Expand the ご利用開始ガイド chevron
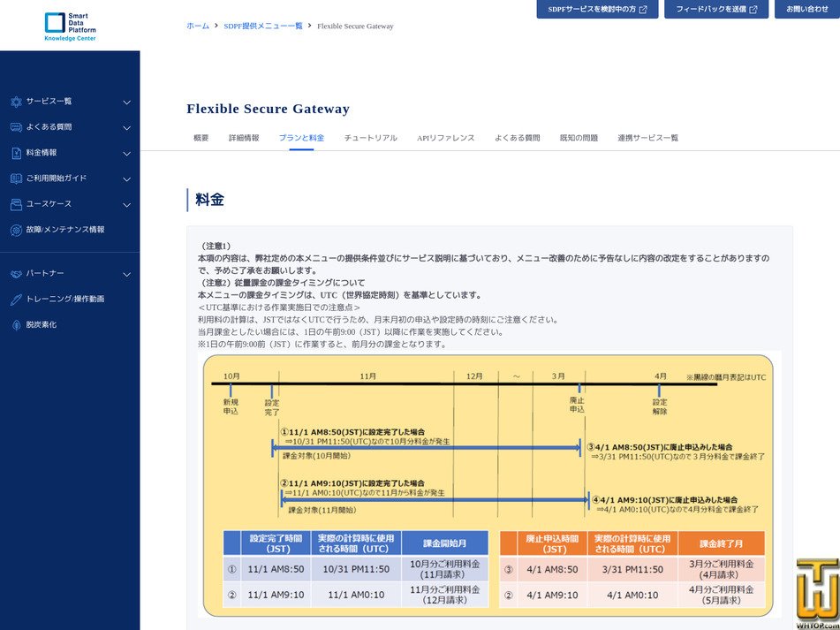Viewport: 840px width, 630px height. [x=127, y=179]
